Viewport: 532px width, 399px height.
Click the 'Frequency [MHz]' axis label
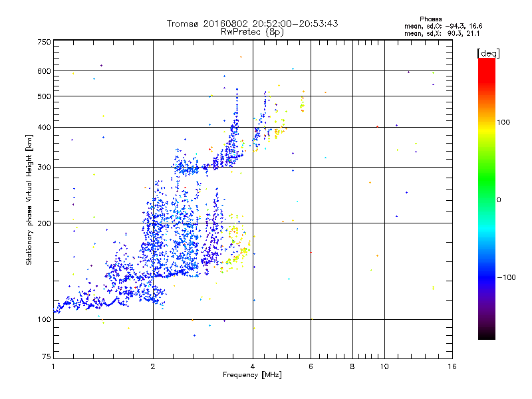pos(252,375)
